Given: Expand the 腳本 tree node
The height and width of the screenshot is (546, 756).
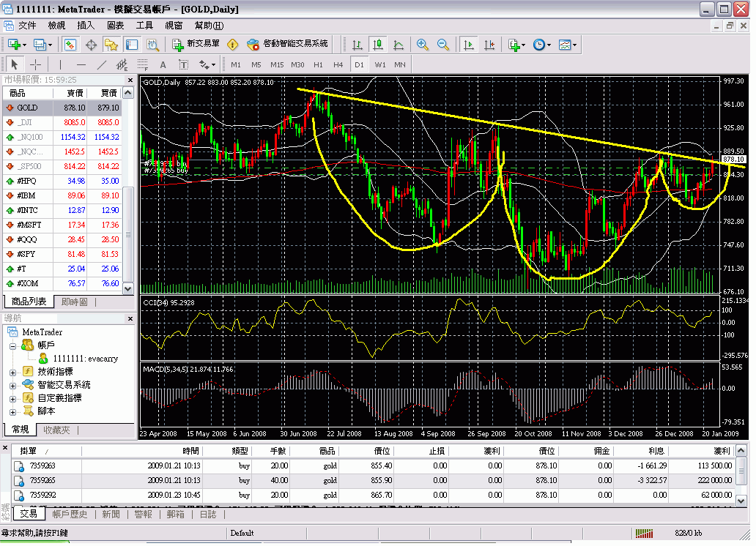Looking at the screenshot, I should [x=13, y=412].
